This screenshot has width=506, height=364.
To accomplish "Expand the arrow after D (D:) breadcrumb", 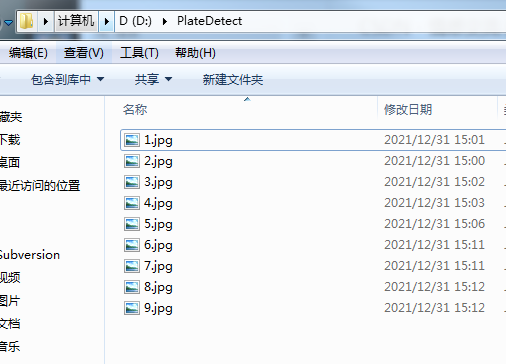I will tap(165, 22).
